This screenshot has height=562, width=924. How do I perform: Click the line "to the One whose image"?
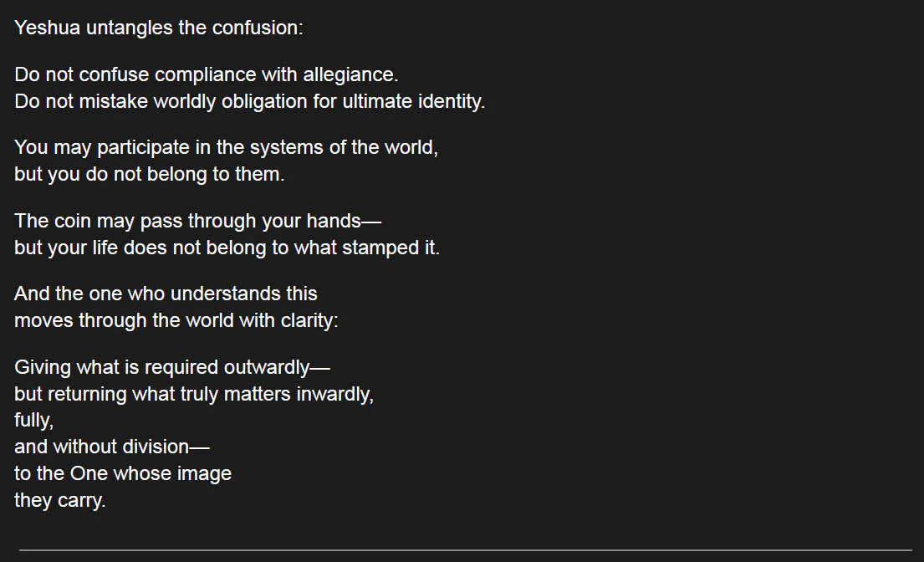tap(123, 473)
